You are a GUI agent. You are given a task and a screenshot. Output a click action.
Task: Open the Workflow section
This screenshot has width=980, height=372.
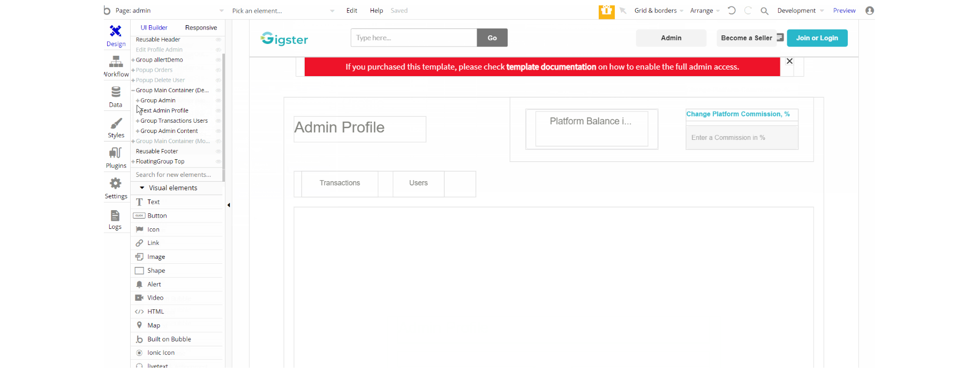tap(116, 66)
